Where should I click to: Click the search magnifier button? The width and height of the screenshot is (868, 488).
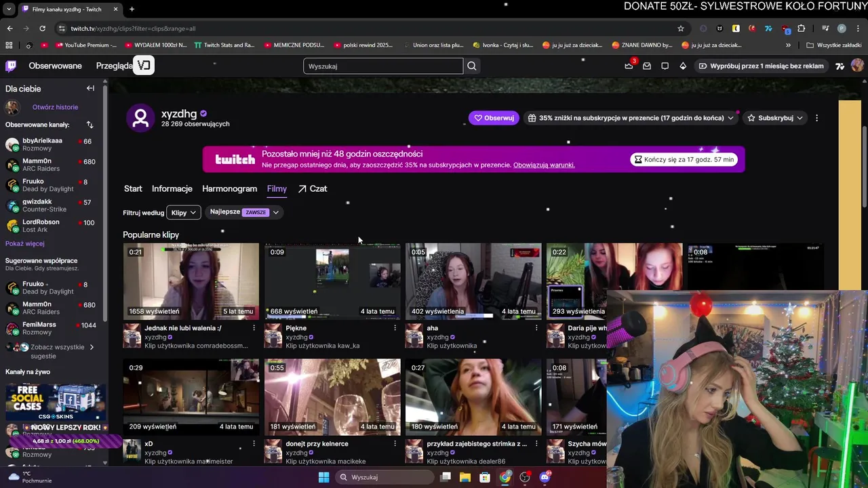pyautogui.click(x=472, y=66)
